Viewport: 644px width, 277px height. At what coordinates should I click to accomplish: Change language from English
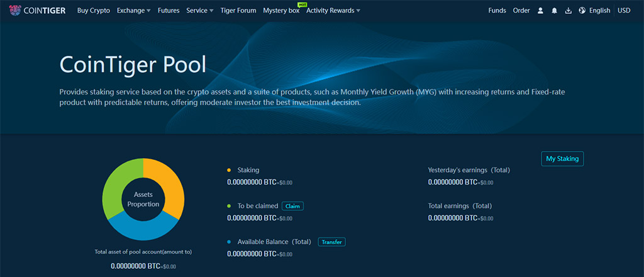[599, 11]
